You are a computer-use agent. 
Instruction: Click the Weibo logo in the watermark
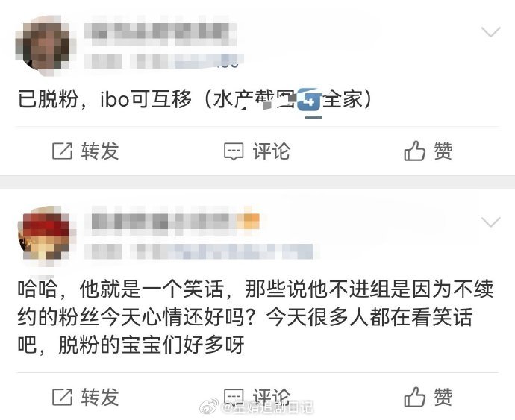[210, 407]
